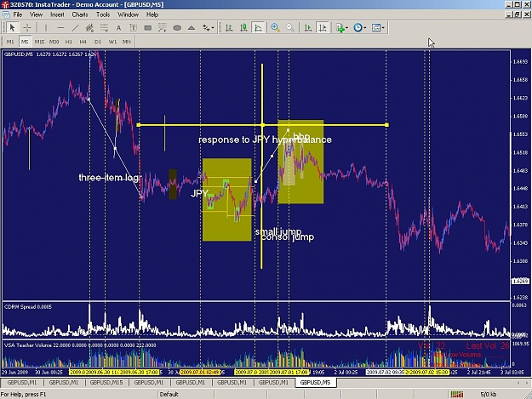Open the View menu

[36, 14]
